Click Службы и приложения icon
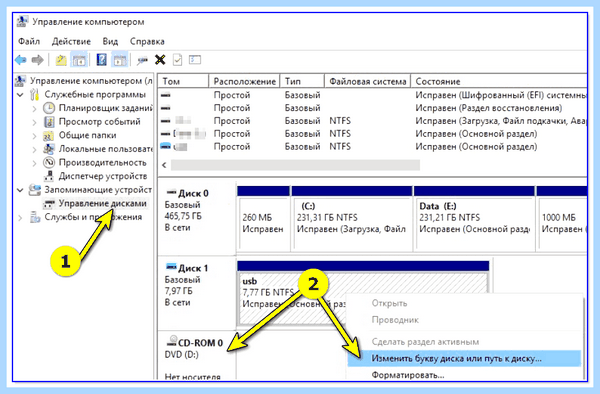 click(x=35, y=217)
